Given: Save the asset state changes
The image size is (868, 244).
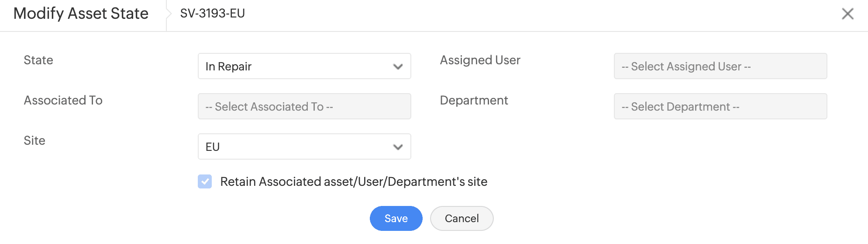Looking at the screenshot, I should tap(396, 218).
